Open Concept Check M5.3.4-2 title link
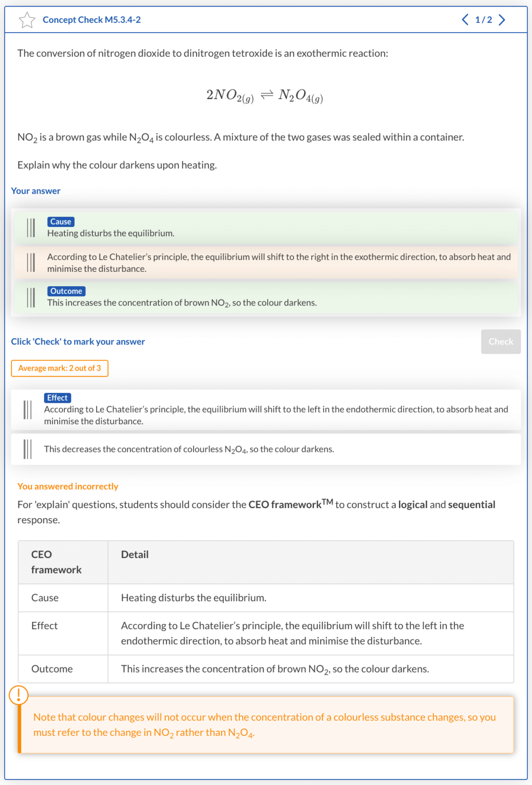Image resolution: width=532 pixels, height=785 pixels. coord(91,20)
